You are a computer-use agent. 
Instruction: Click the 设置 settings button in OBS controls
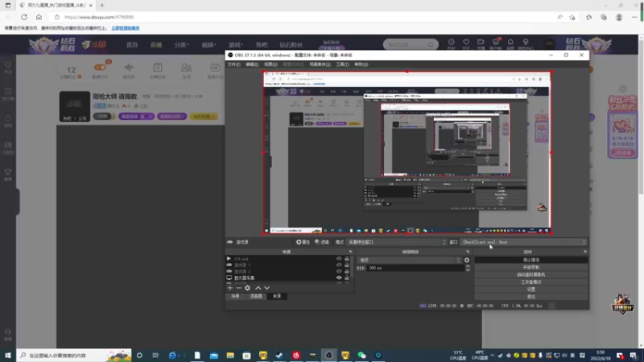pos(531,290)
